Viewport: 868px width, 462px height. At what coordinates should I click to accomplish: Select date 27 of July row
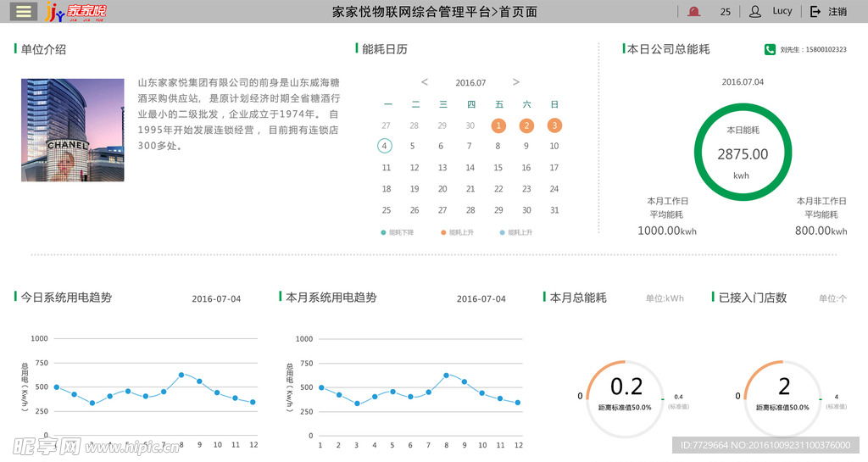442,210
